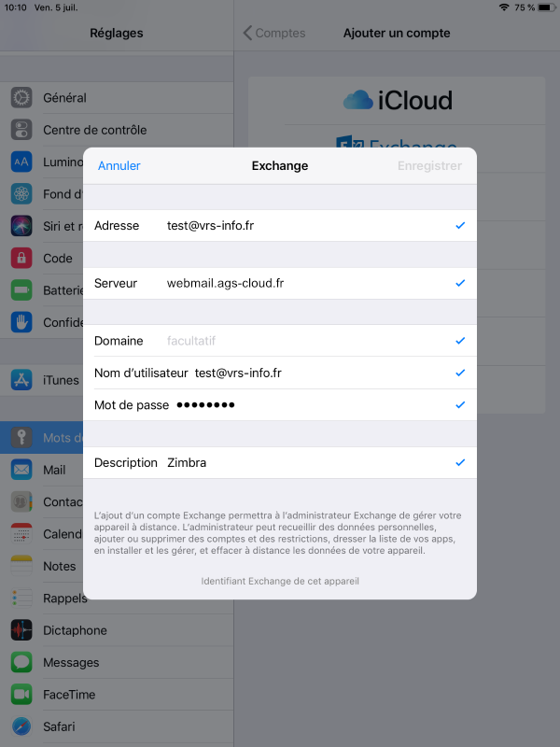Open Code settings row
This screenshot has width=560, height=747.
41,259
